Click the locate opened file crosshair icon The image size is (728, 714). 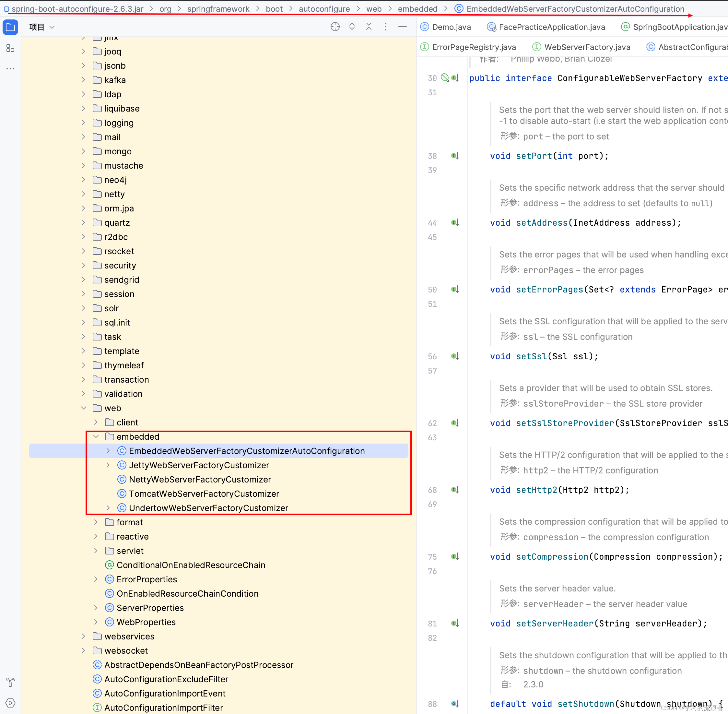[335, 27]
